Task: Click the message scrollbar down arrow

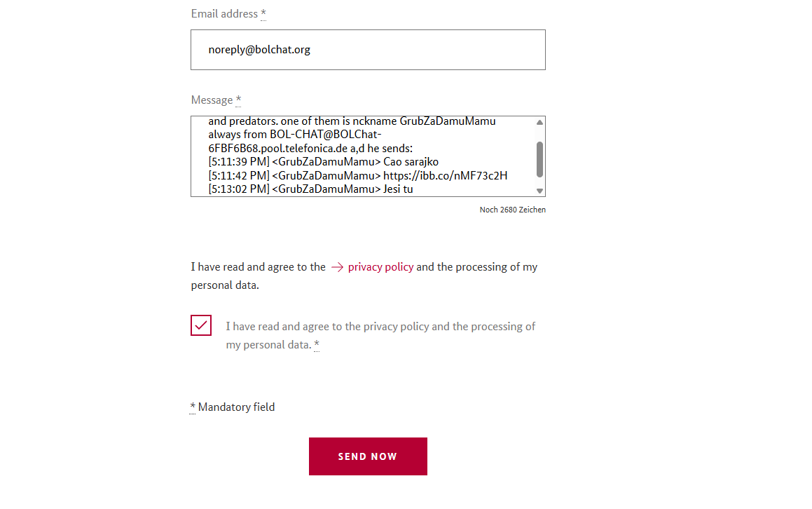Action: coord(539,191)
